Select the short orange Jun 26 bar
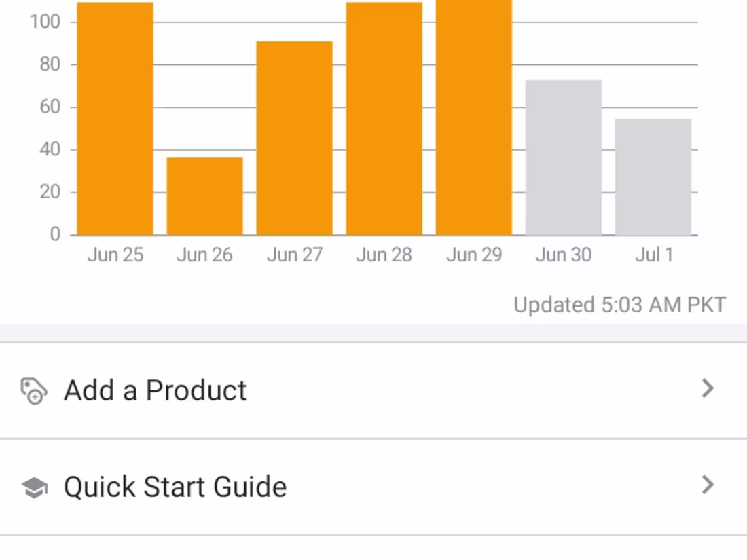The width and height of the screenshot is (747, 560). pyautogui.click(x=204, y=196)
